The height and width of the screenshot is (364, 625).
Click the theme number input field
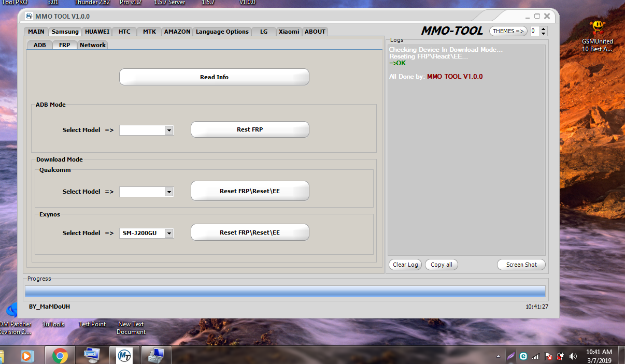click(535, 31)
